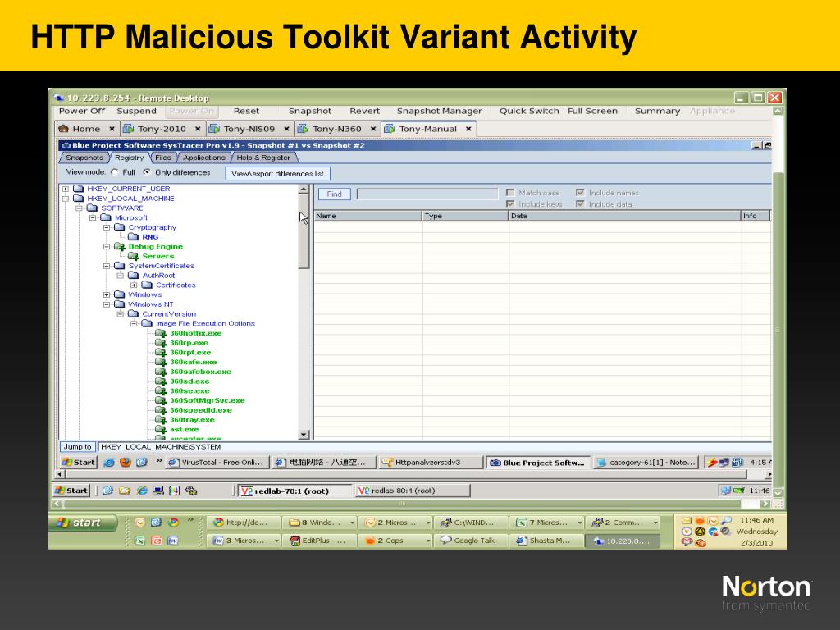Click View\export differences list button

coord(277,174)
